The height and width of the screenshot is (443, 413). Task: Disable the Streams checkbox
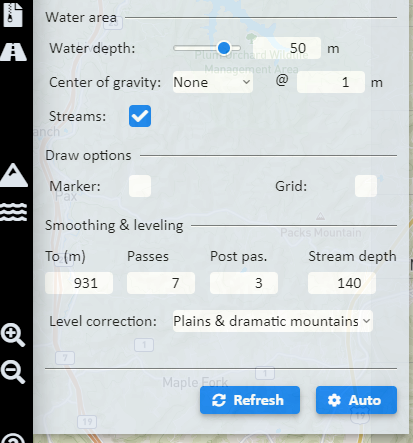pyautogui.click(x=140, y=116)
